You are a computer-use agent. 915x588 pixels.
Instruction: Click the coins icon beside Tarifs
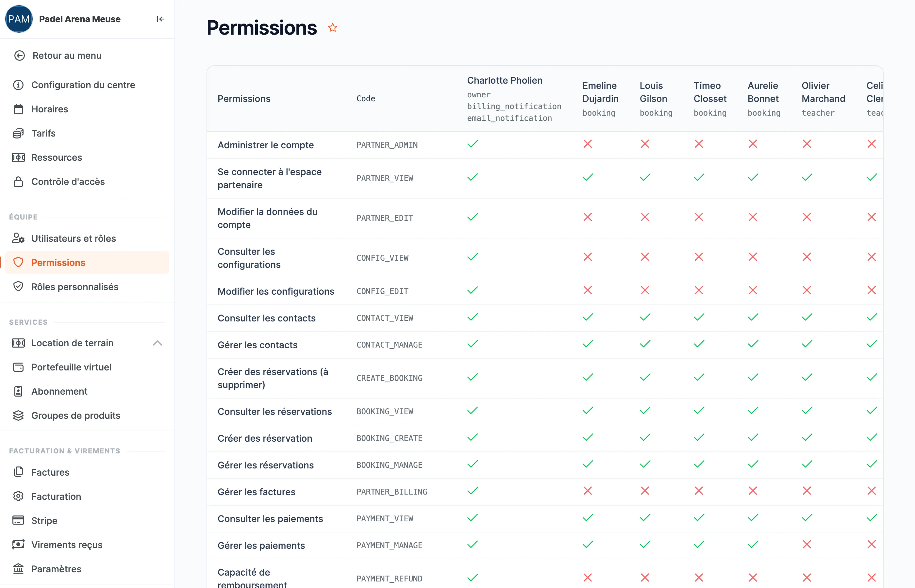coord(18,133)
